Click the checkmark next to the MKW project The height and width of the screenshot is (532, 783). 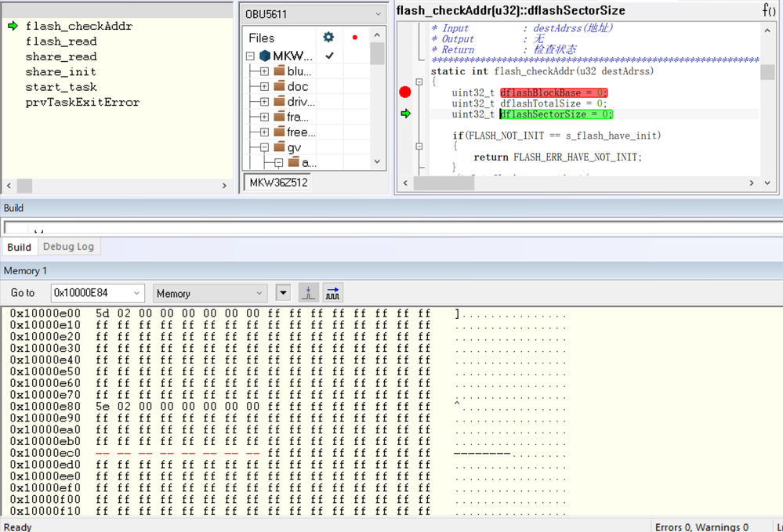point(329,56)
